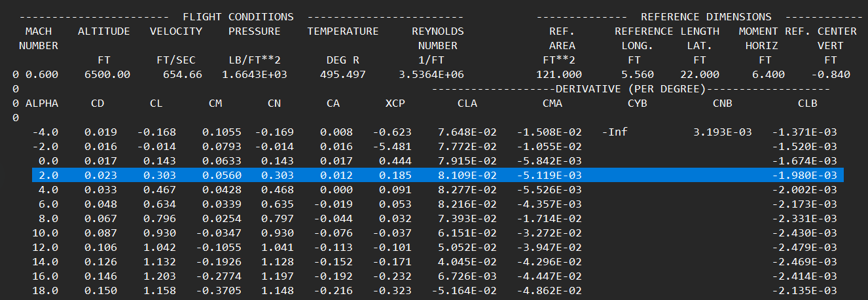Click the REFERENCE DIMENSIONS section heading
The height and width of the screenshot is (300, 868).
pyautogui.click(x=706, y=17)
